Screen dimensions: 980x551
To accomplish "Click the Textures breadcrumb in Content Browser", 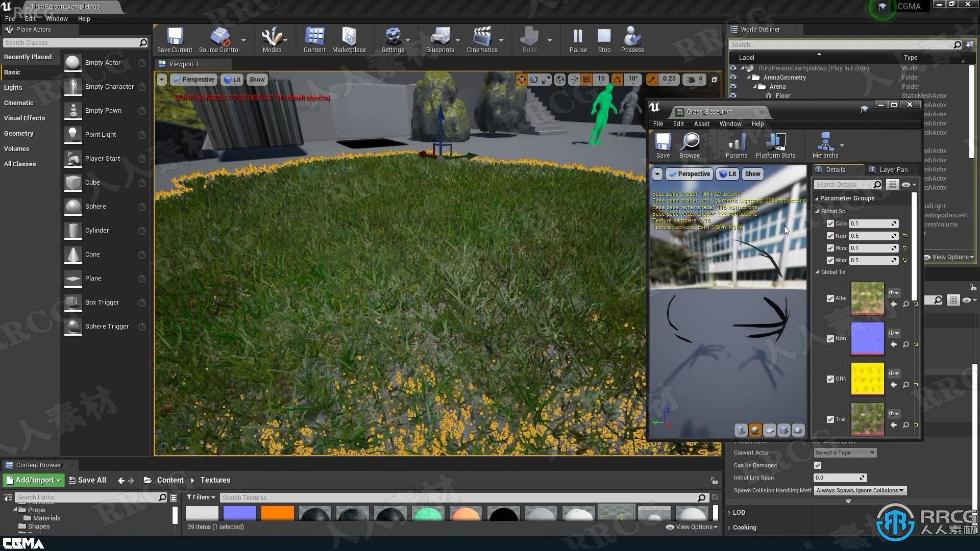I will [215, 480].
